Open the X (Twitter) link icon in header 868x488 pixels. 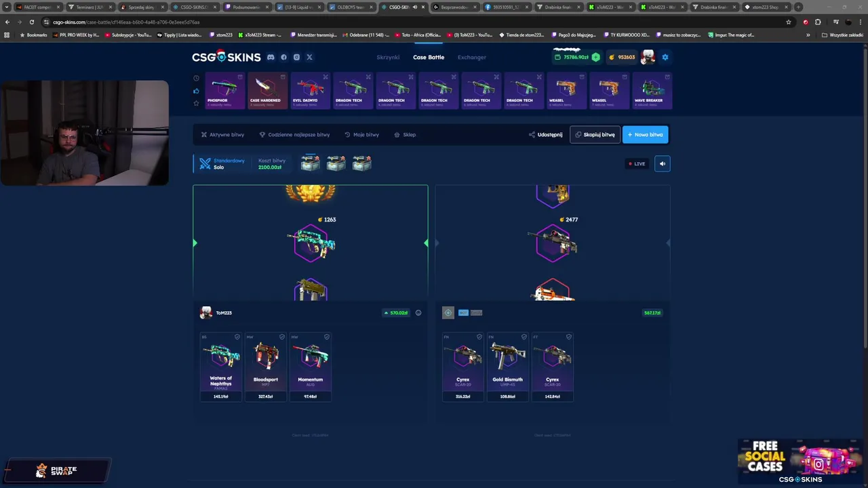point(309,58)
